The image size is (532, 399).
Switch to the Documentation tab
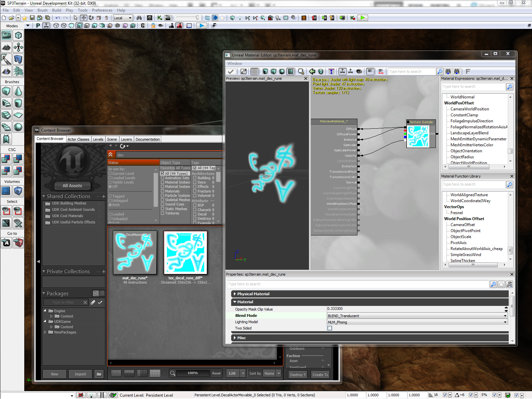148,139
